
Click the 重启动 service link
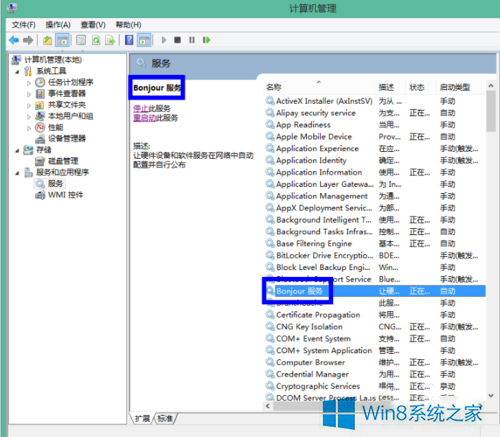(x=144, y=118)
